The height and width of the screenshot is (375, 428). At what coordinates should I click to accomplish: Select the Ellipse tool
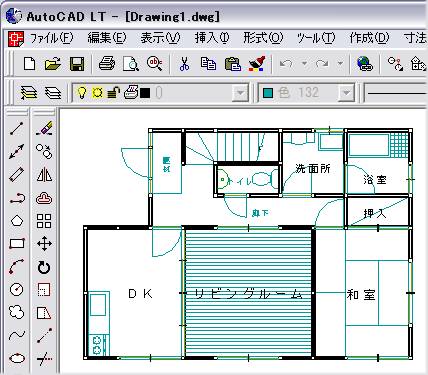pyautogui.click(x=17, y=358)
